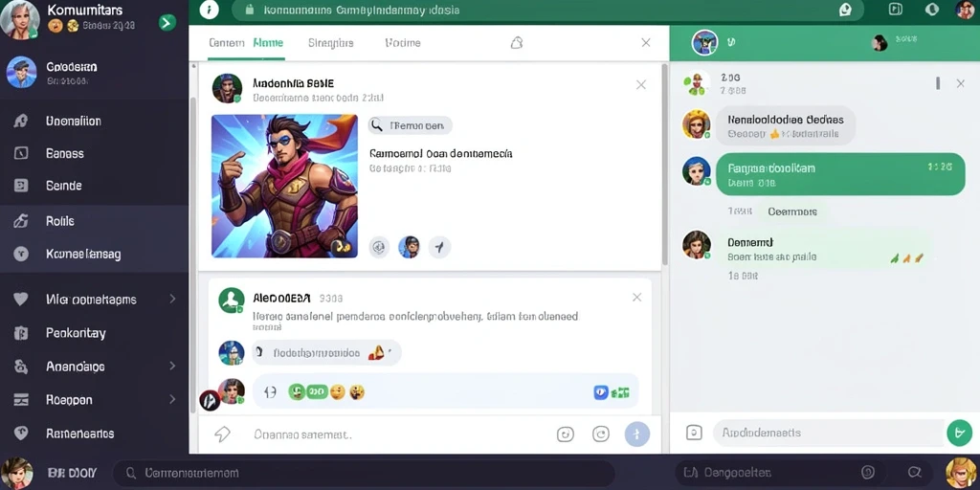Select Seinde sidebar item
Screen dimensions: 980x490
point(94,186)
